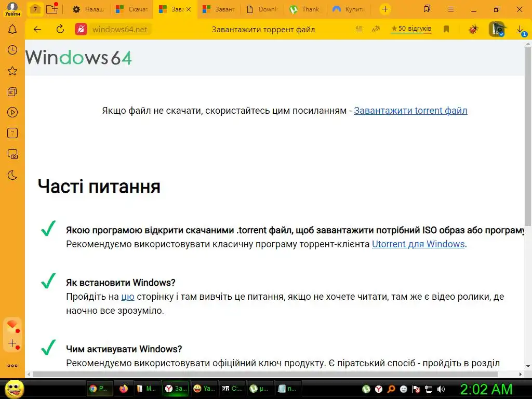
Task: Open a new tab with plus button
Action: (385, 9)
